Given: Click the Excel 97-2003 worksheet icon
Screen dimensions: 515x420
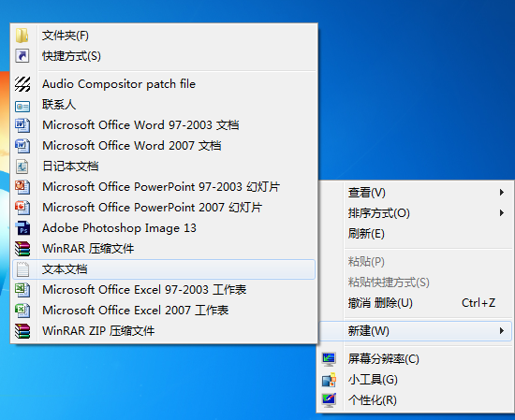Looking at the screenshot, I should (22, 290).
